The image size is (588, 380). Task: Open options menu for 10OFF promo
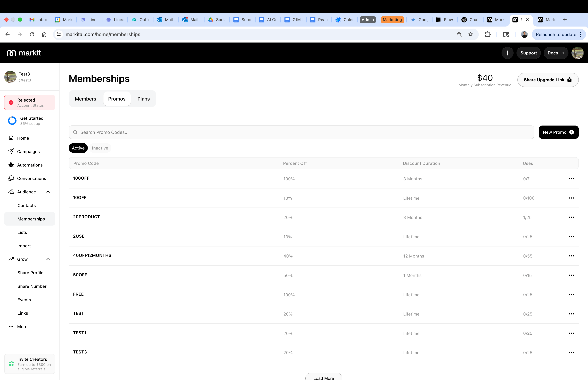click(x=571, y=198)
